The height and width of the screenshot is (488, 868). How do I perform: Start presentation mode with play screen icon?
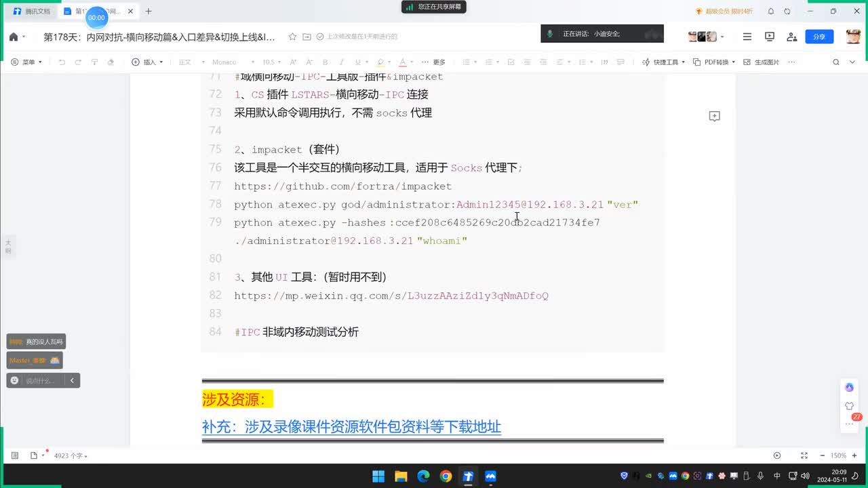pyautogui.click(x=770, y=37)
